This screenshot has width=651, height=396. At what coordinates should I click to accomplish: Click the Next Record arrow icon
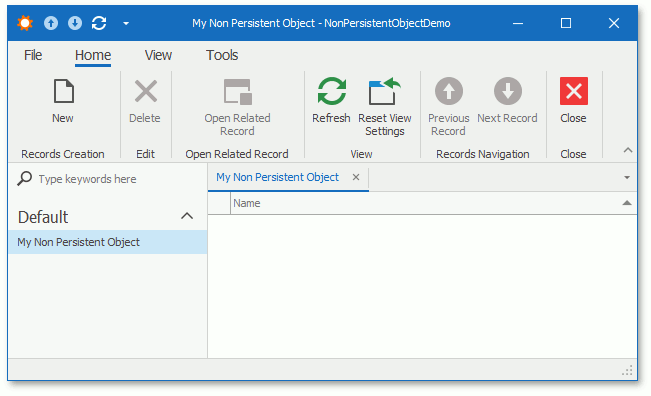(x=507, y=91)
